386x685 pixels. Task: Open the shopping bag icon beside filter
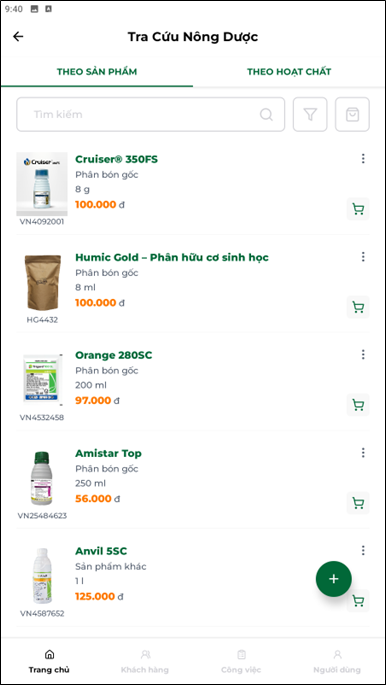click(352, 114)
